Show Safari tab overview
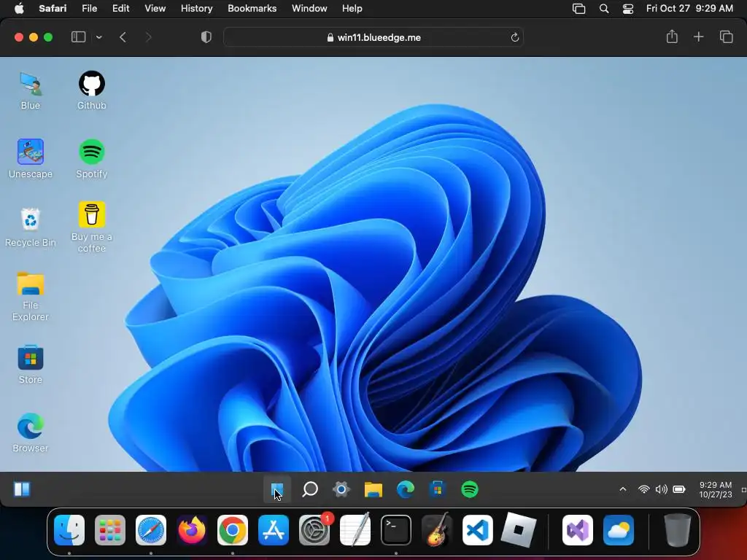 726,36
